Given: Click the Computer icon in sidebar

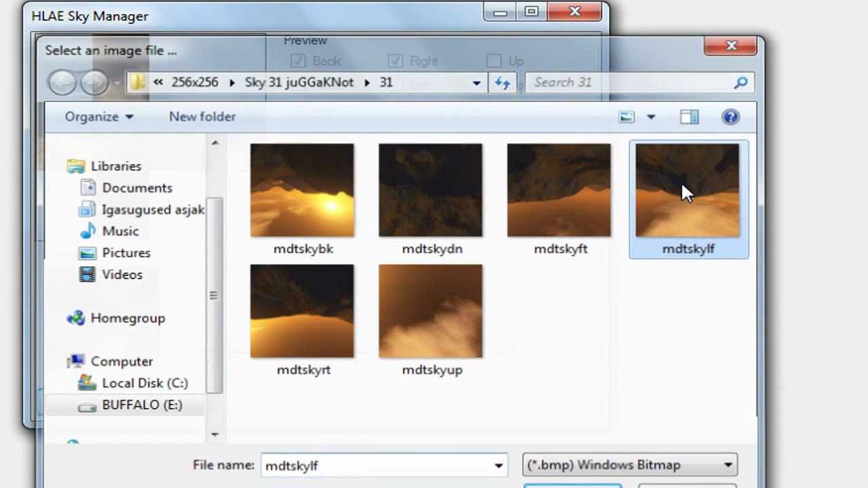Looking at the screenshot, I should tap(77, 361).
